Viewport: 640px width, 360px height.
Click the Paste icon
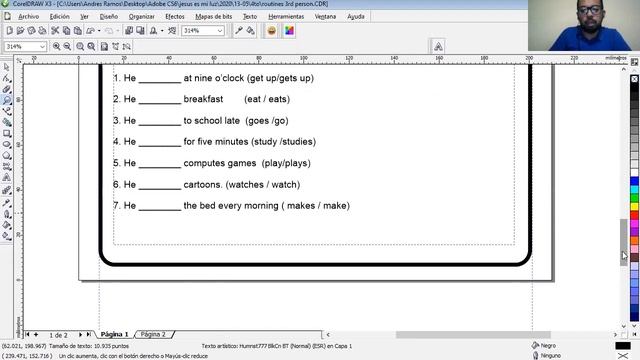click(x=77, y=31)
